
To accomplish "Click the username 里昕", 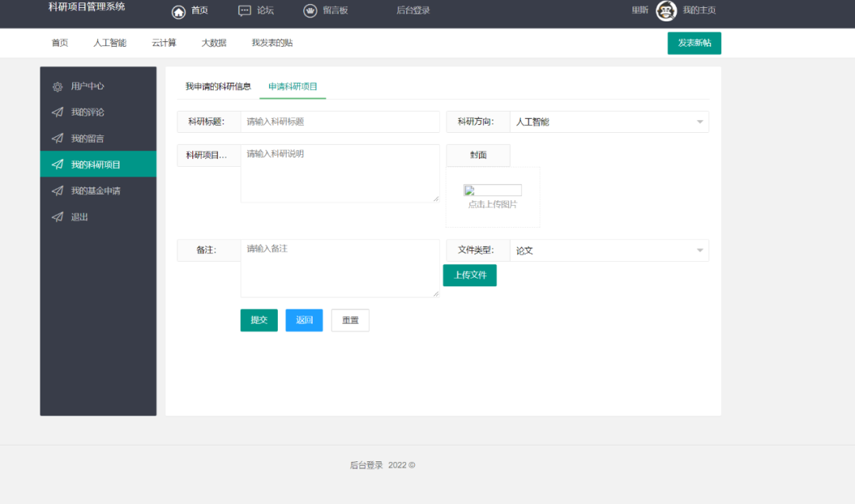I will tap(640, 10).
